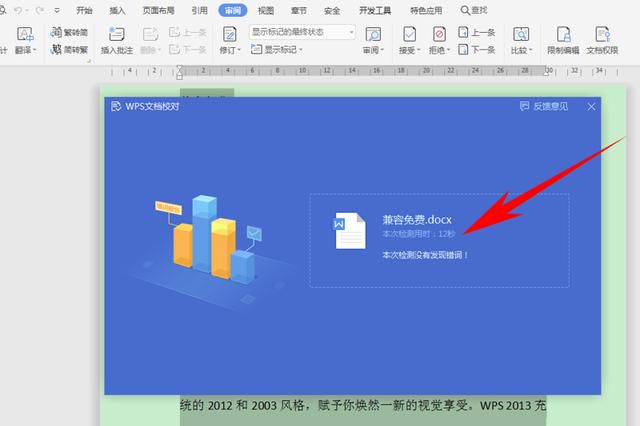Convert simplified to traditional (简转繁)
Screen dimensions: 640x426
[69, 50]
